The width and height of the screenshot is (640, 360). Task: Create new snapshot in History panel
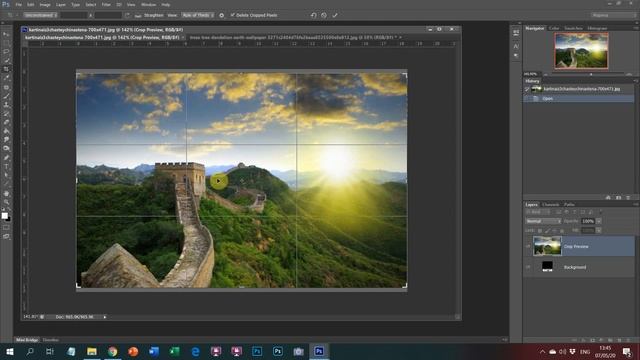coord(618,198)
